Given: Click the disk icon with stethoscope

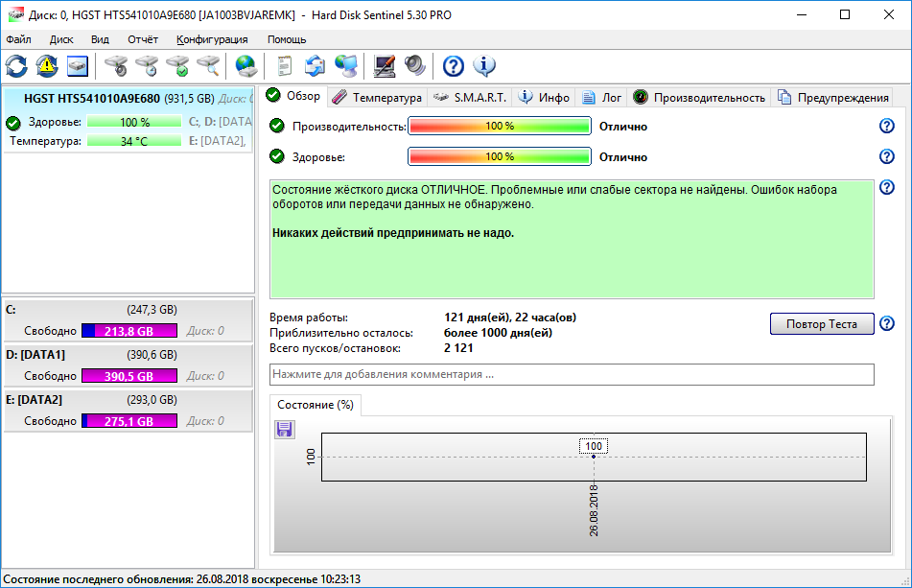Looking at the screenshot, I should click(116, 66).
